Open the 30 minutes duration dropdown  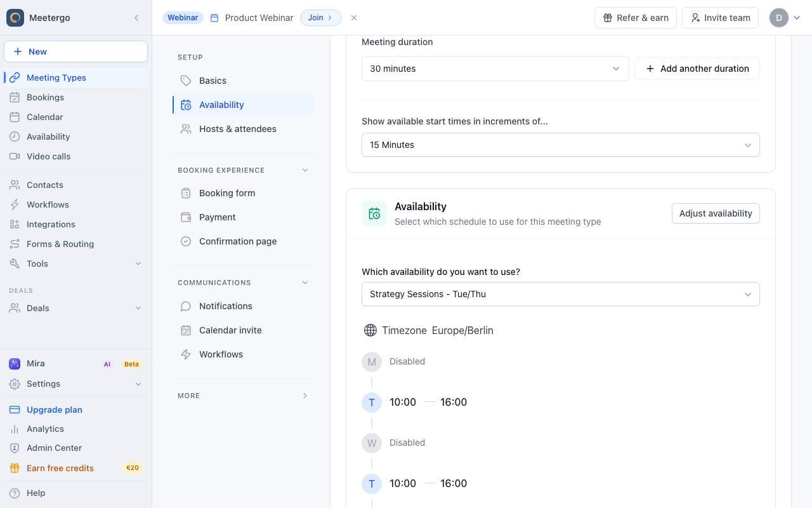point(495,69)
